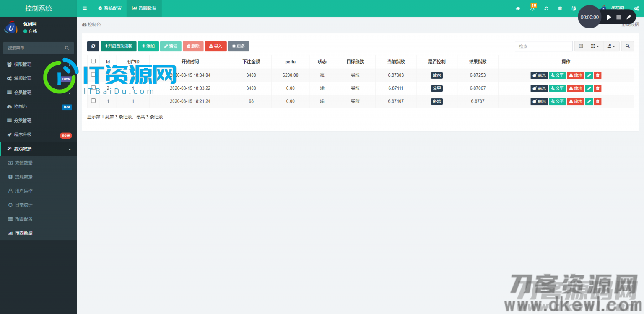
Task: Enable auto refresh with 开启自动刷新 button
Action: 119,46
